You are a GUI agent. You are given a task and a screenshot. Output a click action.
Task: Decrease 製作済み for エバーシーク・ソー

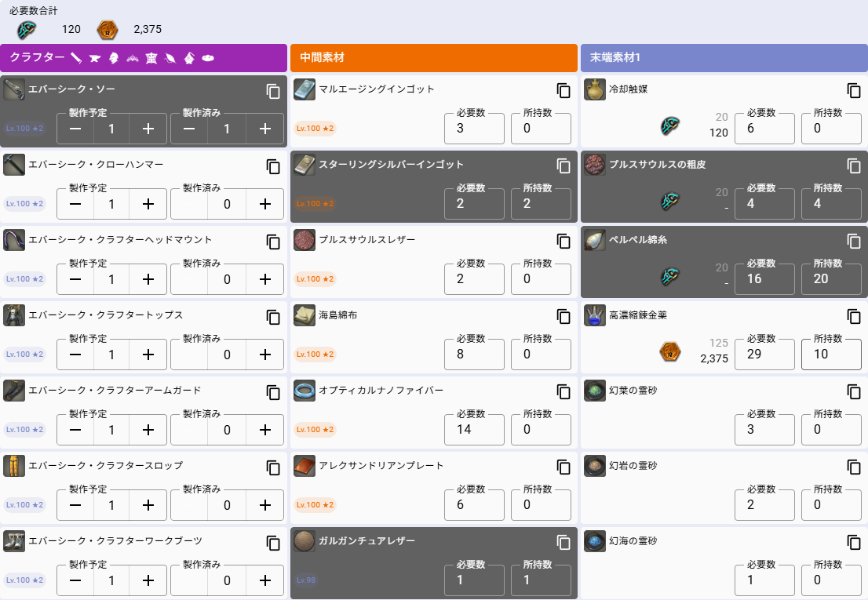point(191,128)
